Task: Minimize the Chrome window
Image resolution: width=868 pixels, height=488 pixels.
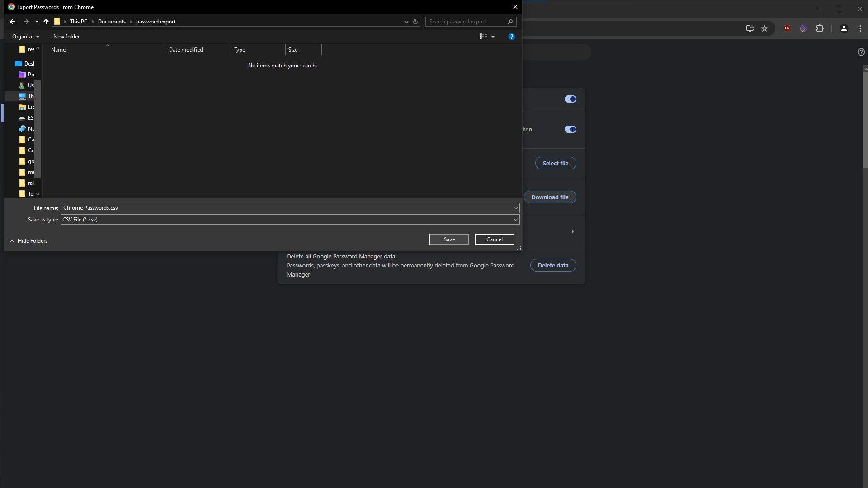Action: pyautogui.click(x=818, y=9)
